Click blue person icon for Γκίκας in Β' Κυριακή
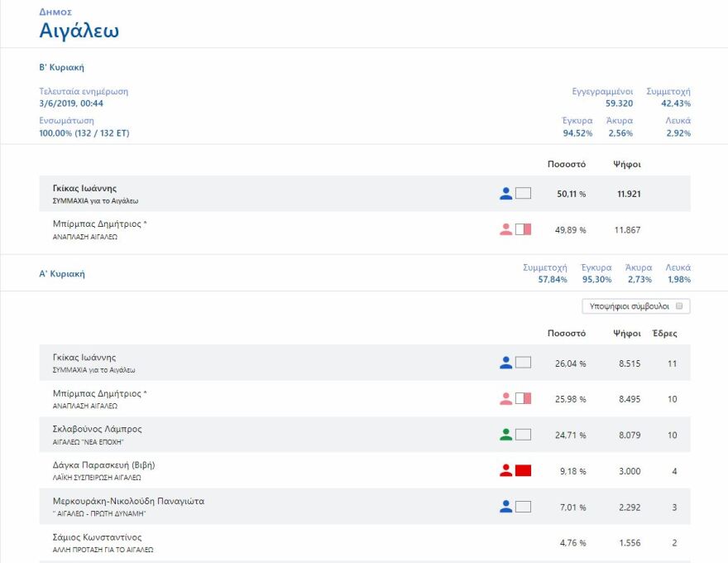 pyautogui.click(x=506, y=194)
